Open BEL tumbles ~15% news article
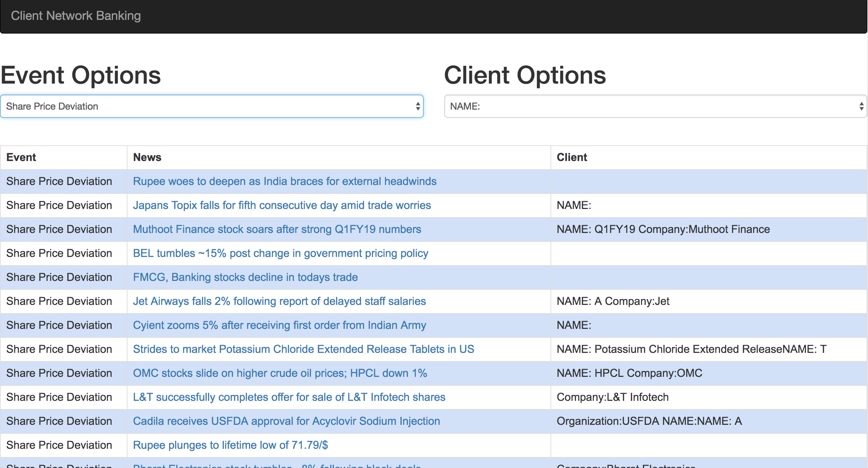 click(280, 253)
